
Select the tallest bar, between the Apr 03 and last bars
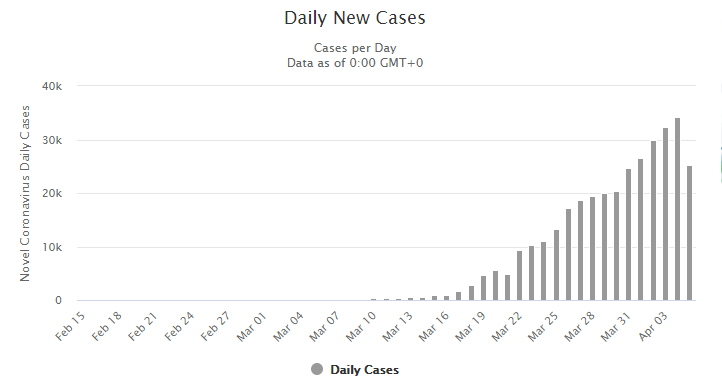coord(677,209)
